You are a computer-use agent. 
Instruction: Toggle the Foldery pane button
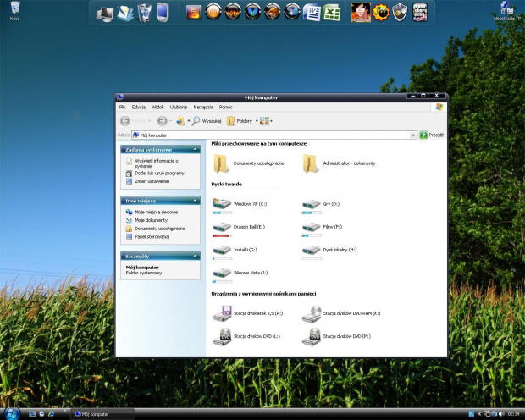click(239, 121)
